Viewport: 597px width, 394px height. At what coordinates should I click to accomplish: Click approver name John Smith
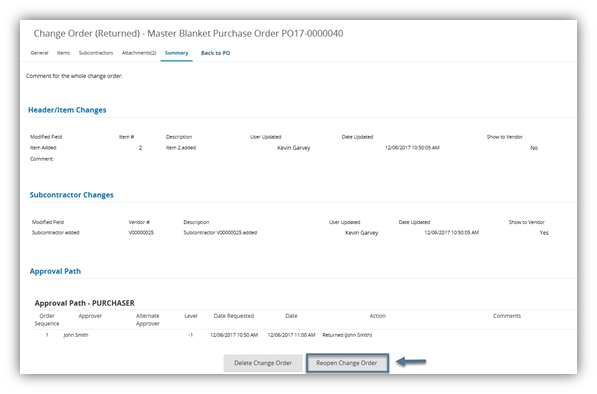(x=75, y=335)
